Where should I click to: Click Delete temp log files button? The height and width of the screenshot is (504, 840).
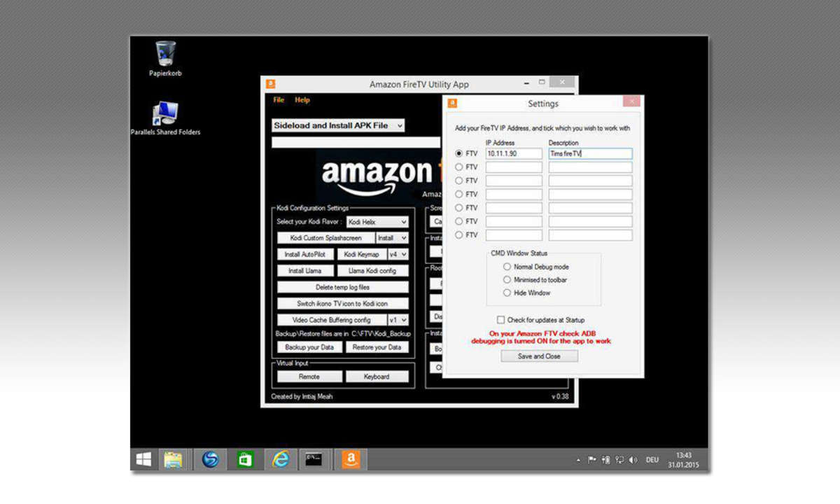tap(343, 287)
